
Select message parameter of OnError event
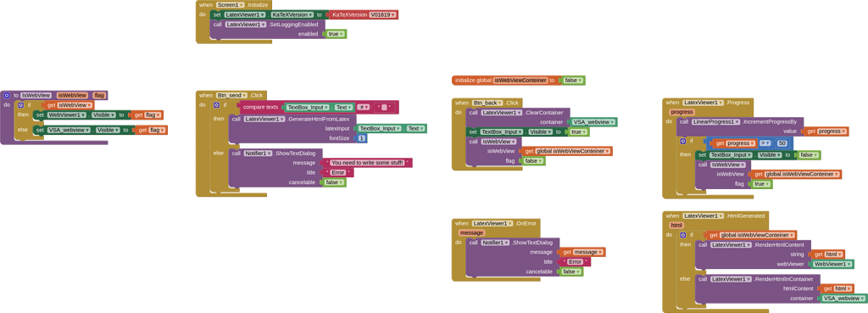point(471,232)
